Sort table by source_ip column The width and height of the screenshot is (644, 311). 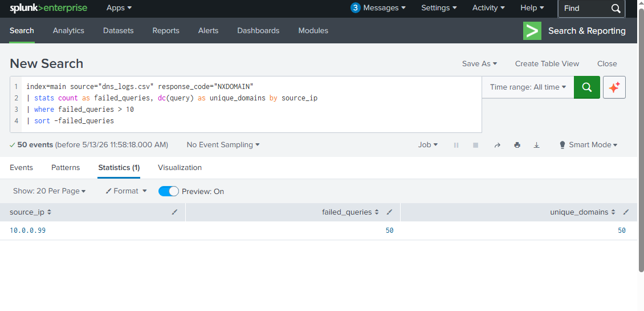click(30, 212)
